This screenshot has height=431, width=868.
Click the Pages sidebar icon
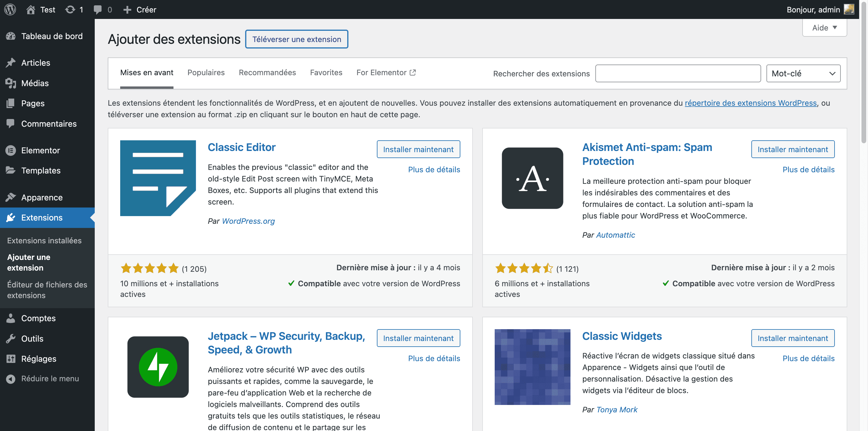coord(11,103)
